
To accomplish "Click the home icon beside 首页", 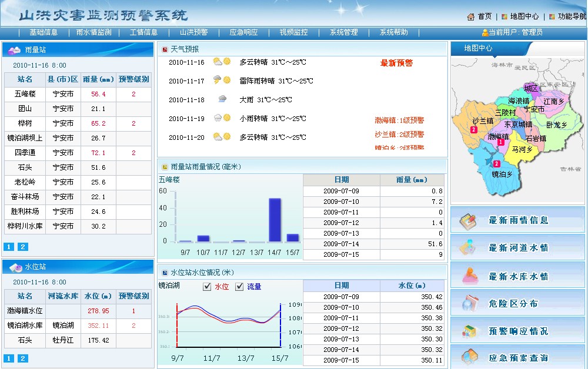I will click(471, 17).
